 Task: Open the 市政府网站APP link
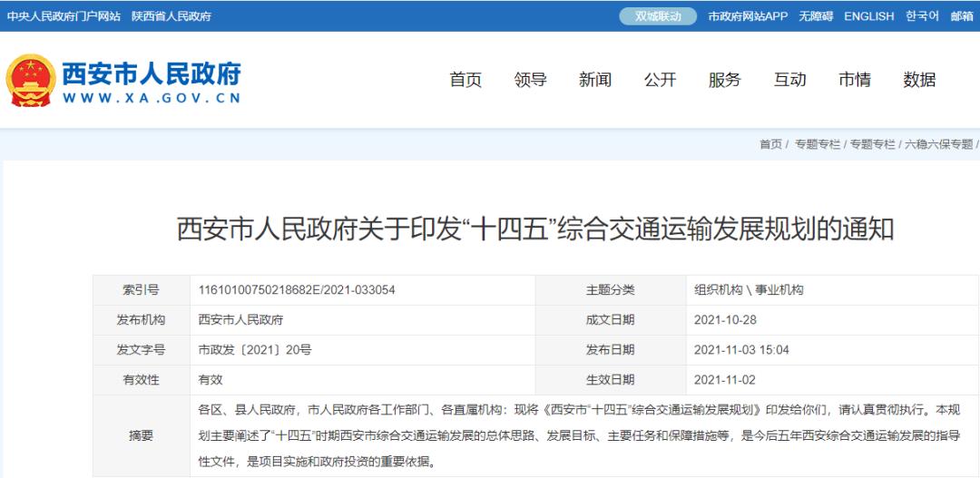[x=748, y=16]
